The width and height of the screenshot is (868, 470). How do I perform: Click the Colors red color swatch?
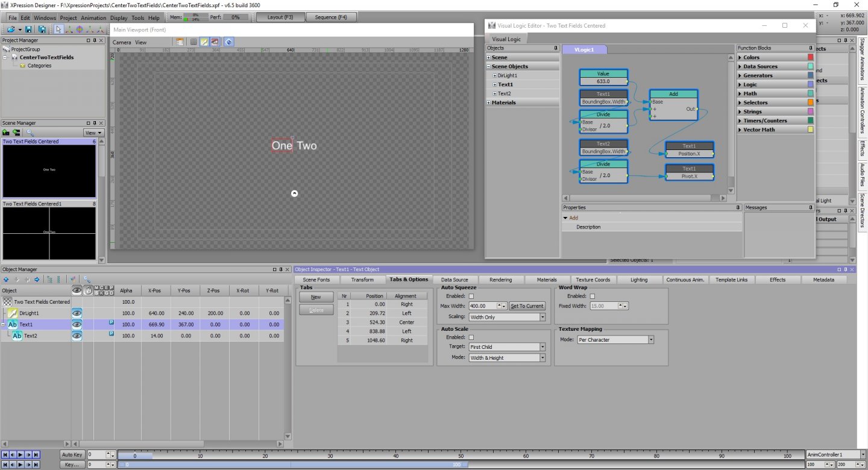(x=810, y=57)
